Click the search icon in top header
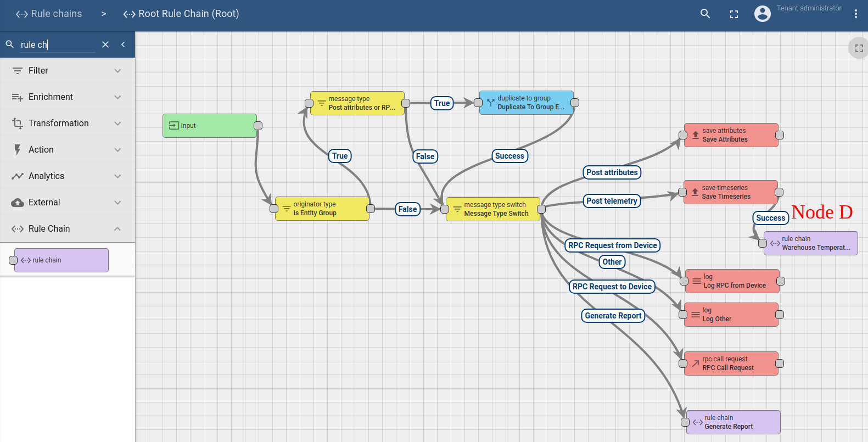This screenshot has height=442, width=868. pyautogui.click(x=705, y=14)
